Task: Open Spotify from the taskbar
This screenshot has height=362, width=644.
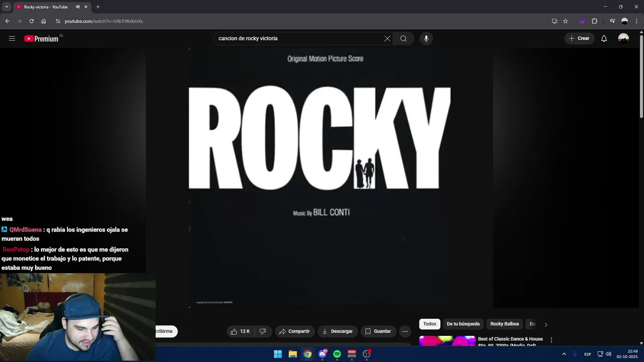Action: [337, 354]
